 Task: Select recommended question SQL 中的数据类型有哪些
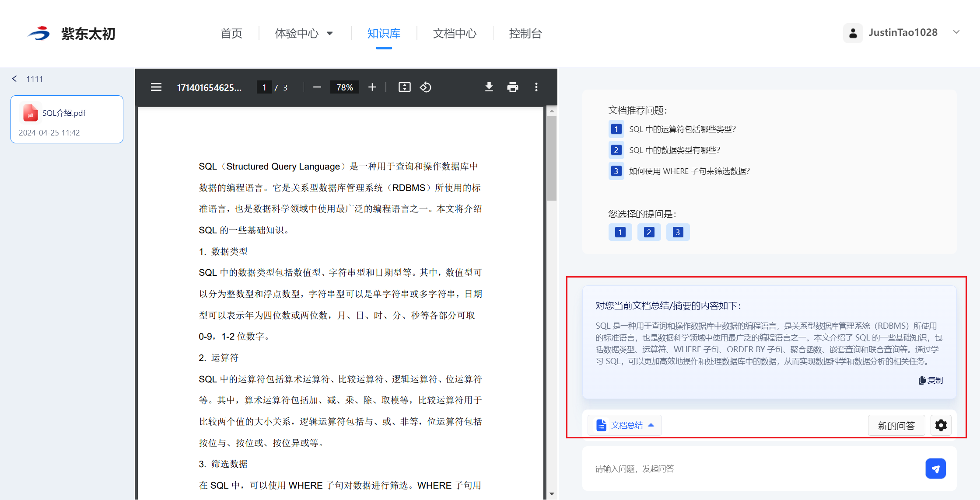[675, 150]
